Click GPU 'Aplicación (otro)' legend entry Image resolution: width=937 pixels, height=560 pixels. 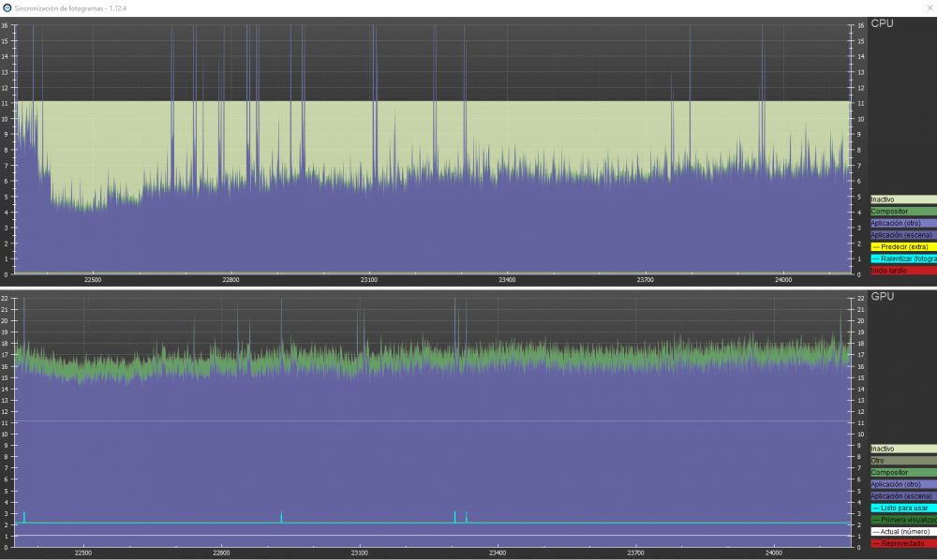click(x=903, y=484)
